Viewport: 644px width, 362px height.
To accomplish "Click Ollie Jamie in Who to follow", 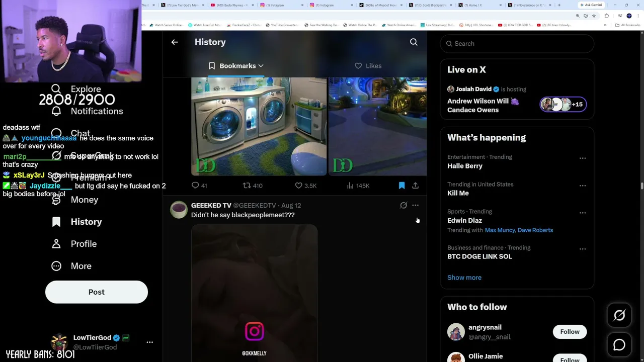I will click(x=486, y=356).
